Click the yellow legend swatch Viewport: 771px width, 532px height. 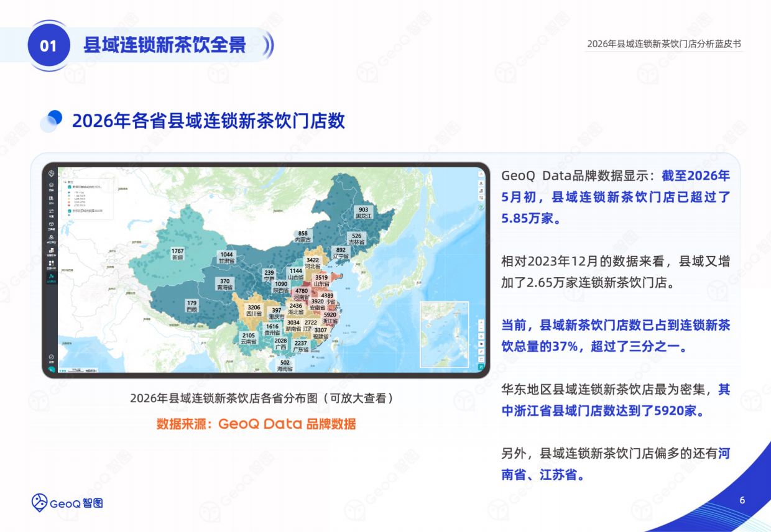pyautogui.click(x=69, y=199)
